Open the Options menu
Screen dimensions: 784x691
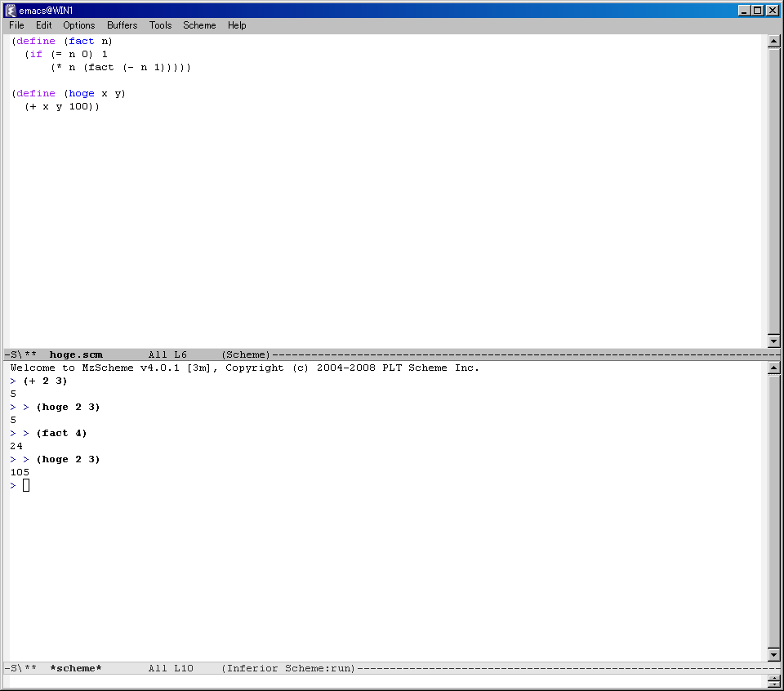tap(79, 25)
